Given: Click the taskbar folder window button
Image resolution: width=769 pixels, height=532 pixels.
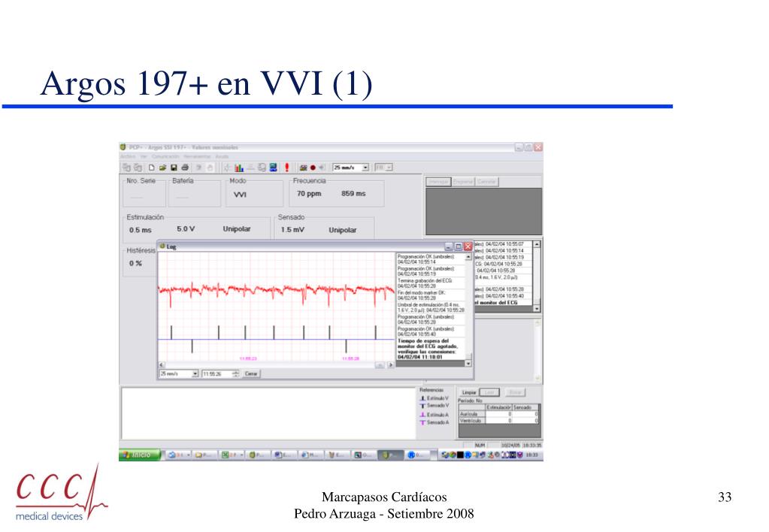Looking at the screenshot, I should [205, 455].
